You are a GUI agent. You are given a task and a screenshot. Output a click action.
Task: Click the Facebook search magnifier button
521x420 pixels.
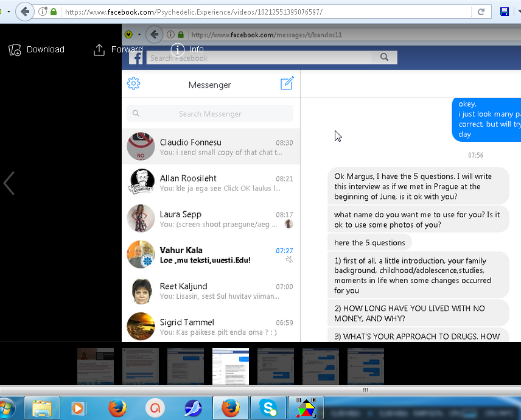pyautogui.click(x=385, y=57)
